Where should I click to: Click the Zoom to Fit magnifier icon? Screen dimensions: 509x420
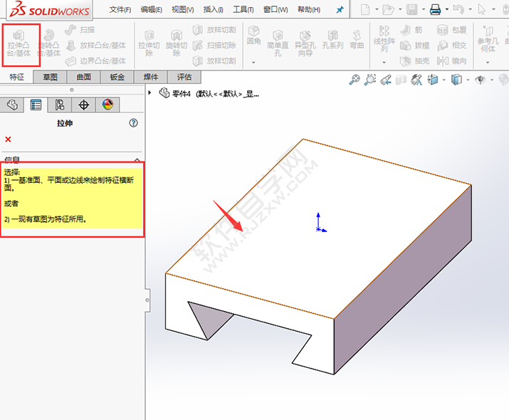point(354,80)
